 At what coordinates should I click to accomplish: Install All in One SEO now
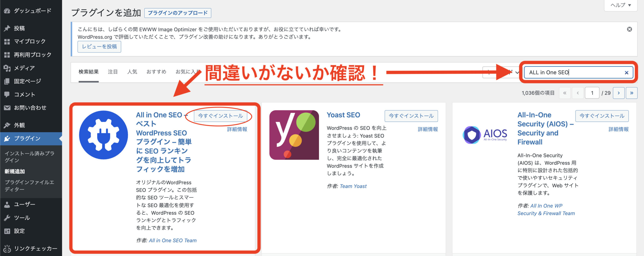[x=220, y=116]
